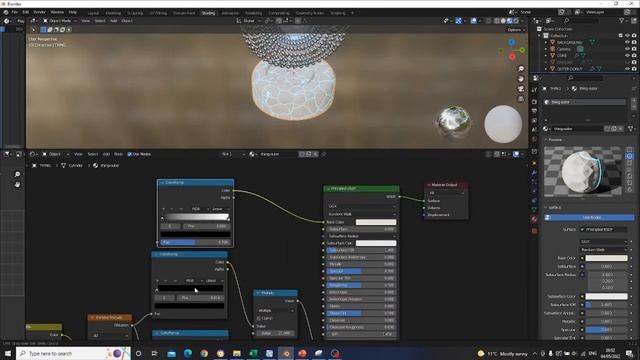Click the viewport zoom magnifier icon
Viewport: 640px width, 360px height.
click(521, 69)
